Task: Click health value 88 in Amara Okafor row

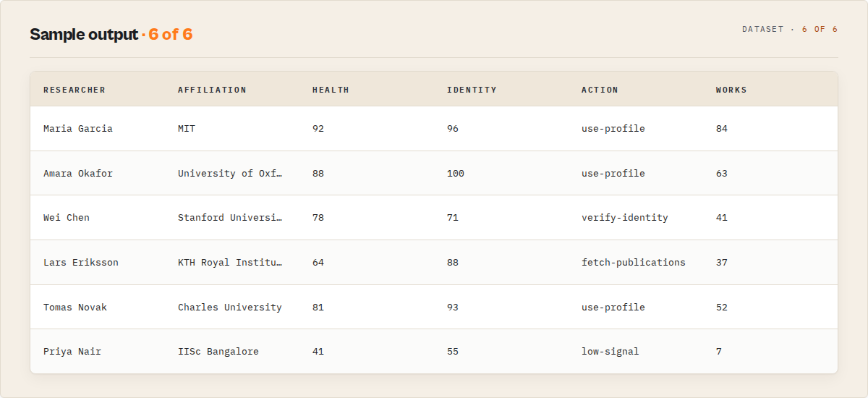Action: (318, 174)
